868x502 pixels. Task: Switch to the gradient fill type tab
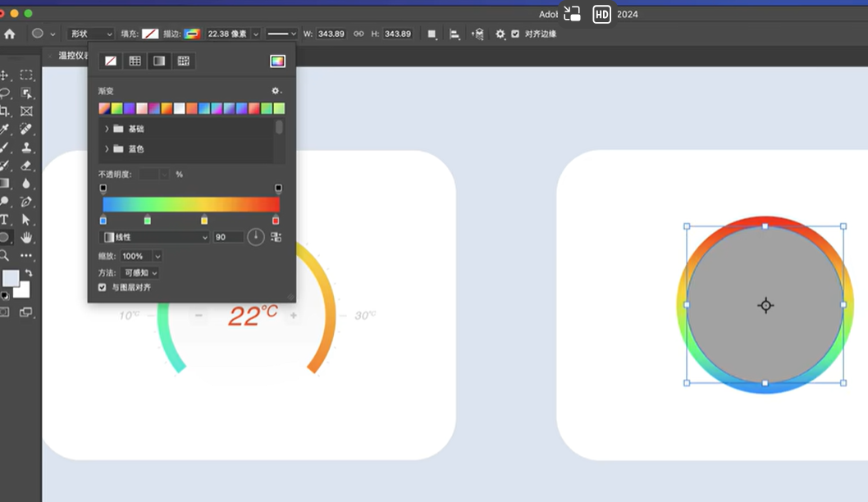159,62
